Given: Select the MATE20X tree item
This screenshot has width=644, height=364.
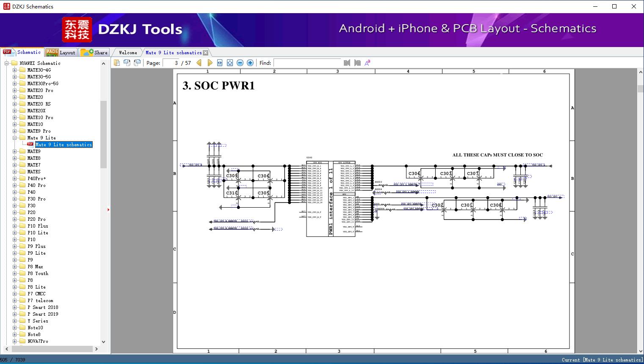Looking at the screenshot, I should coord(36,111).
